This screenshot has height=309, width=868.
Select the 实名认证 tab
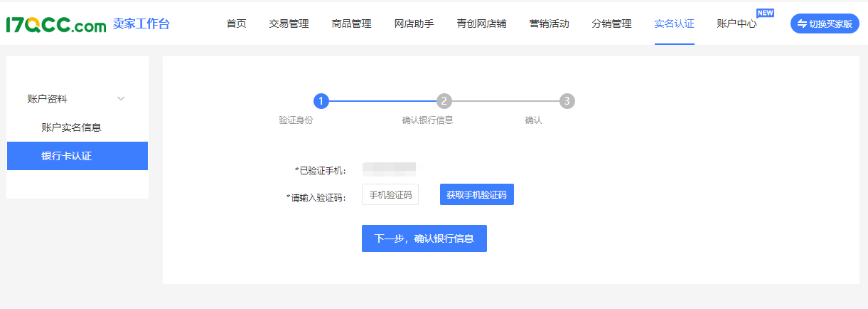pyautogui.click(x=674, y=24)
